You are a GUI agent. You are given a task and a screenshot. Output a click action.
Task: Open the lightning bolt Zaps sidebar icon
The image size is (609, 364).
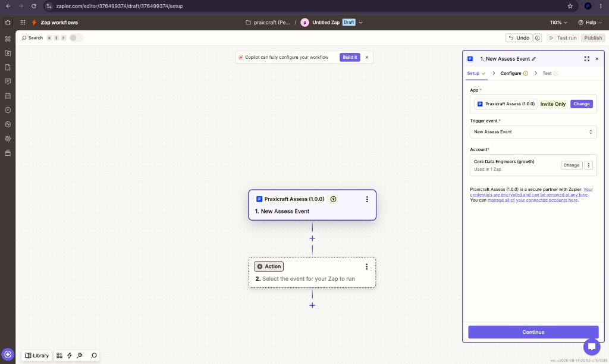8,53
